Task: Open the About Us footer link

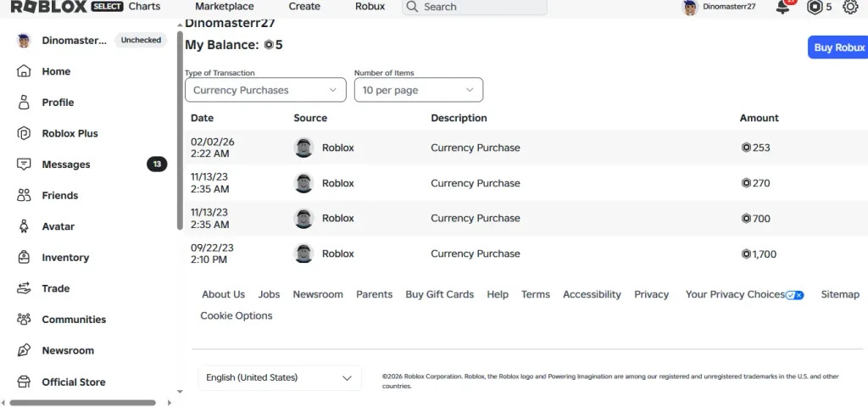Action: (223, 294)
